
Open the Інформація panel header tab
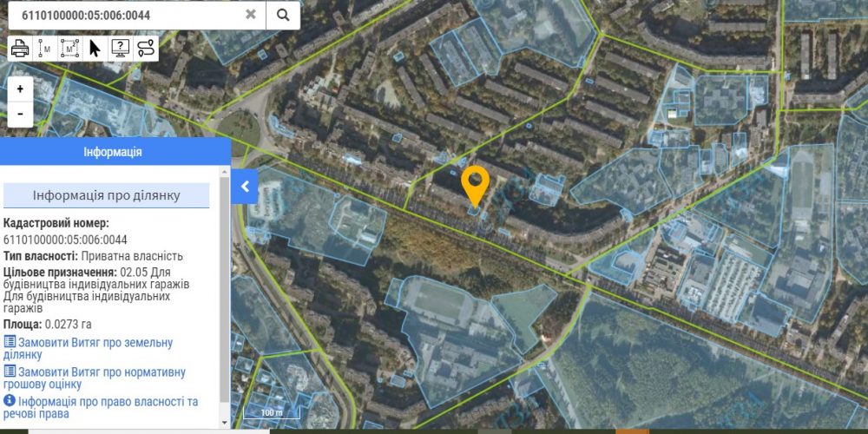113,152
